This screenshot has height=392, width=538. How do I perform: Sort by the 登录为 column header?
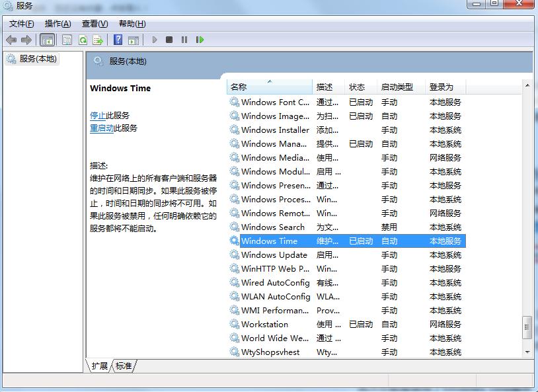[x=445, y=87]
